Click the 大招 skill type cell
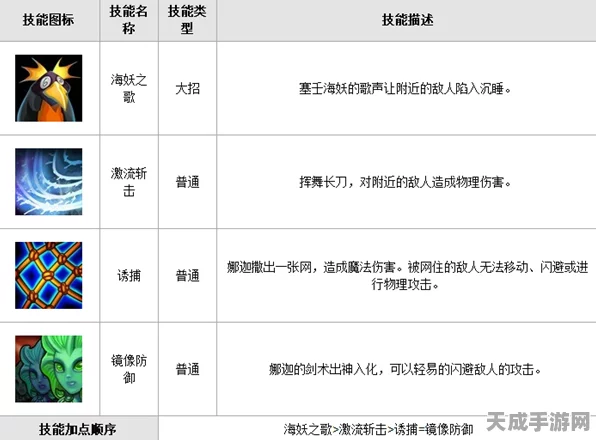Viewport: 596px width, 440px height. point(187,89)
